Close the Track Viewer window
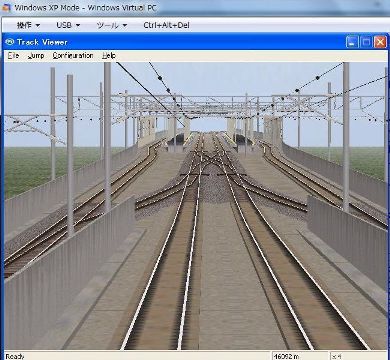The image size is (390, 360). [380, 42]
